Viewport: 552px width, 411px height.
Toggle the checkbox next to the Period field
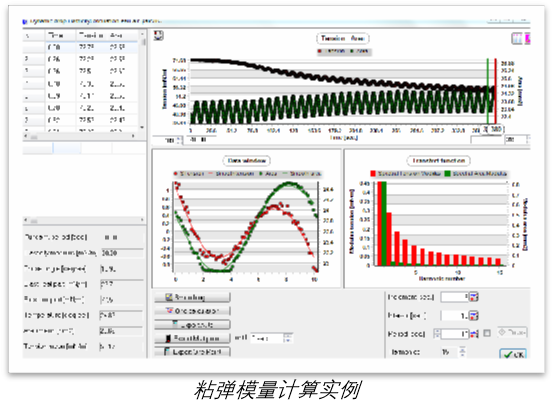tap(487, 333)
